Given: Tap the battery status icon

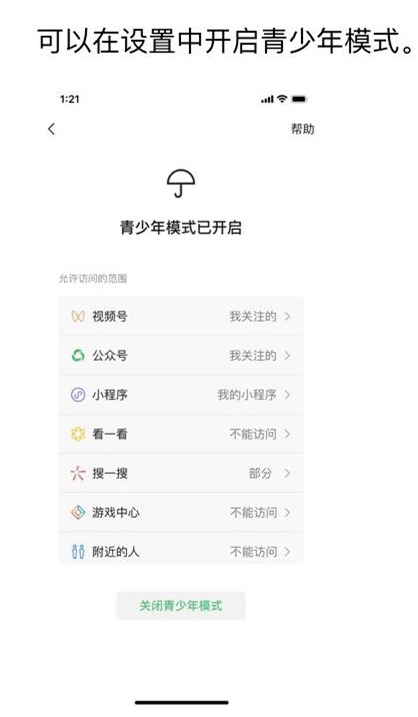Looking at the screenshot, I should [300, 99].
